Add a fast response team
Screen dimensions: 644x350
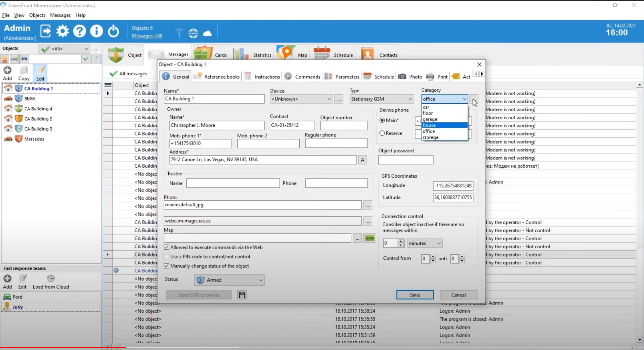tap(8, 282)
